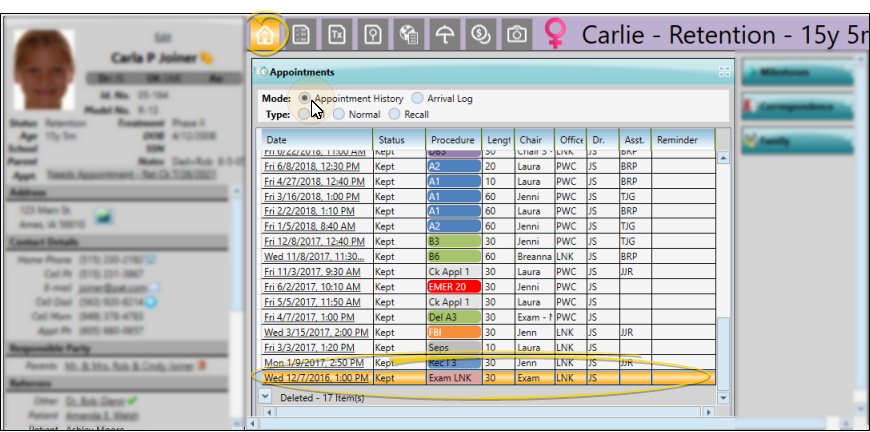Open Wed 12/7/2016, 1:00 PM appointment
This screenshot has width=870, height=432.
tap(316, 378)
